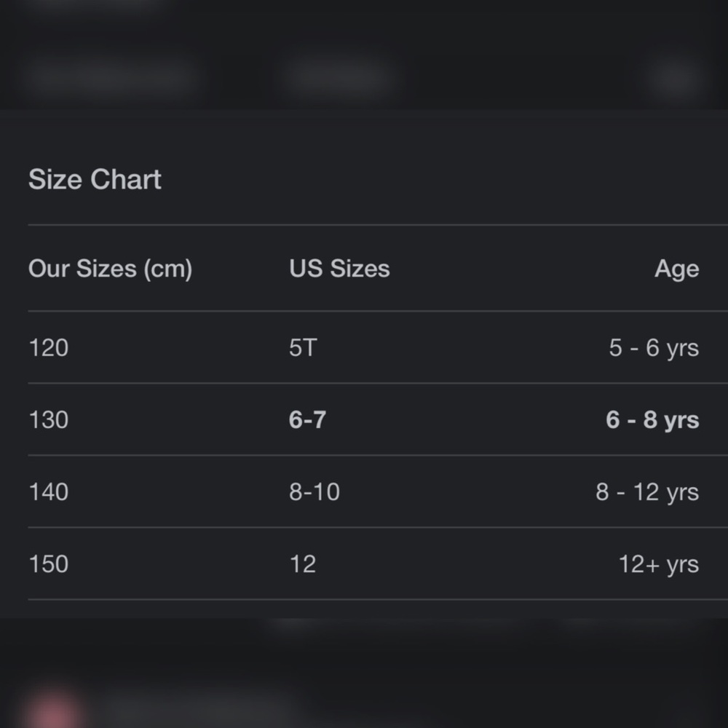Click the bold 6-7 US size

(307, 419)
